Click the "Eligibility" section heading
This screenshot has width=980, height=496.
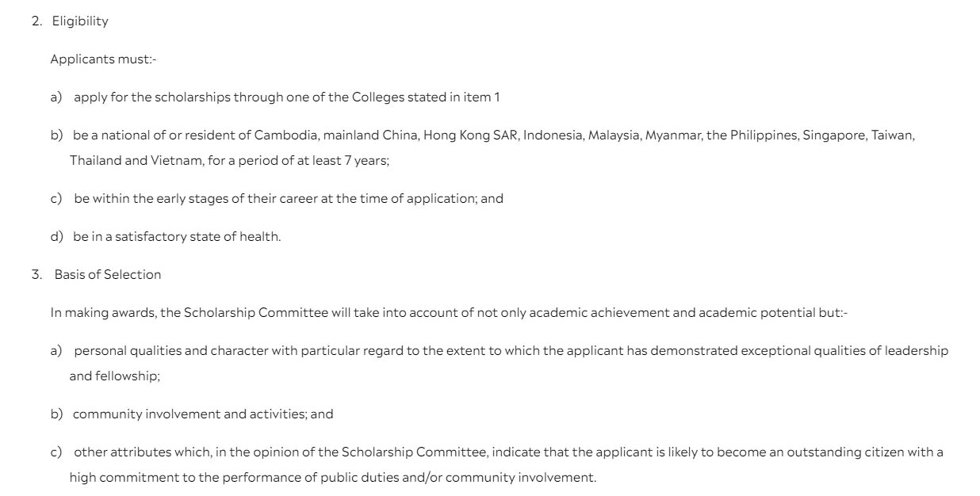(80, 21)
